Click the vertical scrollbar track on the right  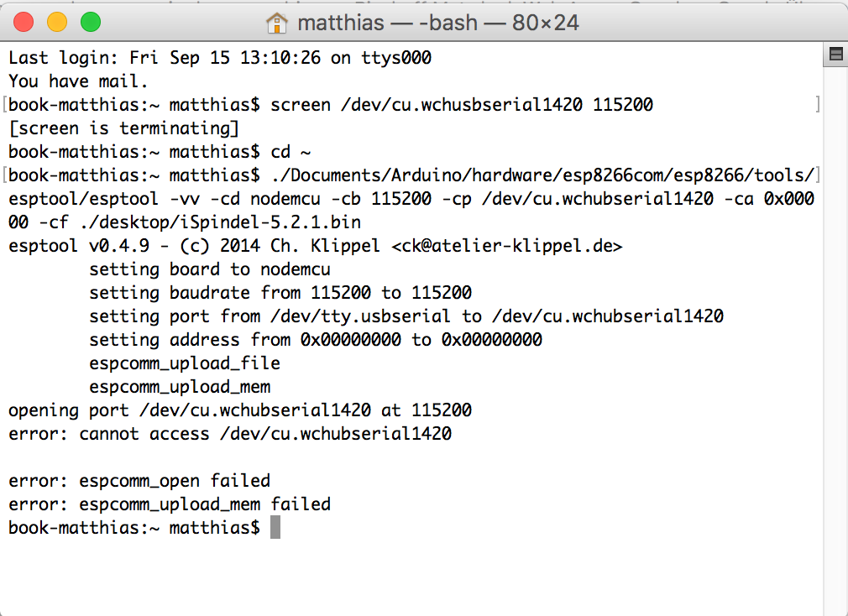point(835,336)
